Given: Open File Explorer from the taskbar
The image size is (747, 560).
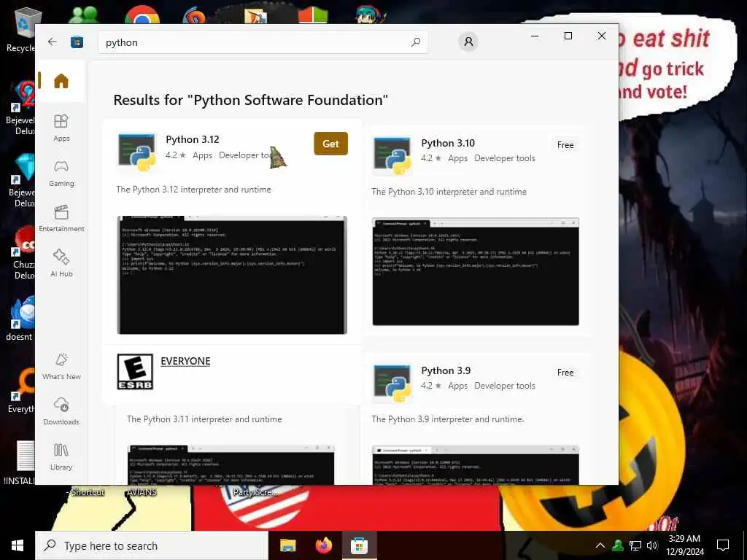Looking at the screenshot, I should click(287, 545).
